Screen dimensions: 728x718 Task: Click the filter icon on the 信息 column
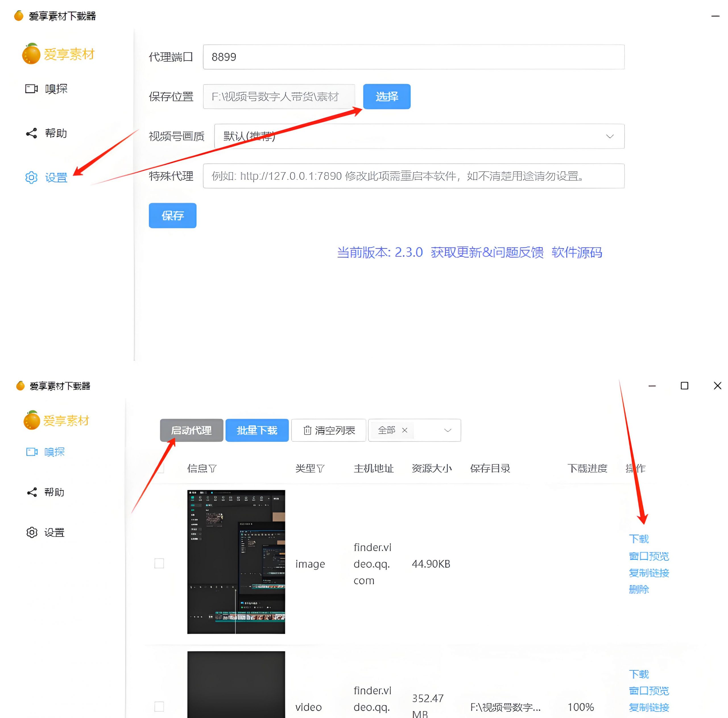[x=214, y=468]
